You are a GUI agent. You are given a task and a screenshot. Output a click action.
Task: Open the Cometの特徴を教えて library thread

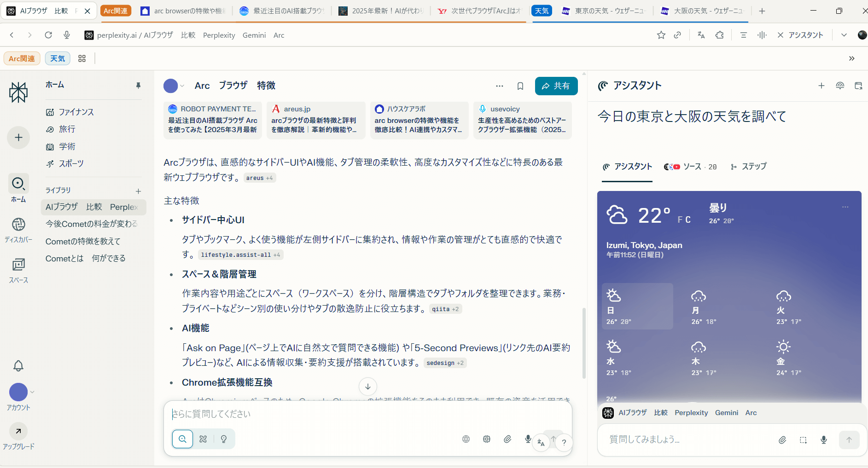click(x=83, y=241)
